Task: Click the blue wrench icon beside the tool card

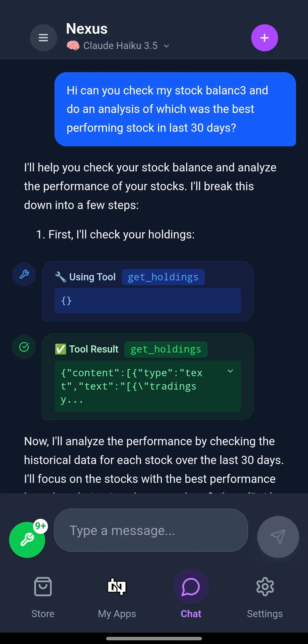Action: click(24, 274)
